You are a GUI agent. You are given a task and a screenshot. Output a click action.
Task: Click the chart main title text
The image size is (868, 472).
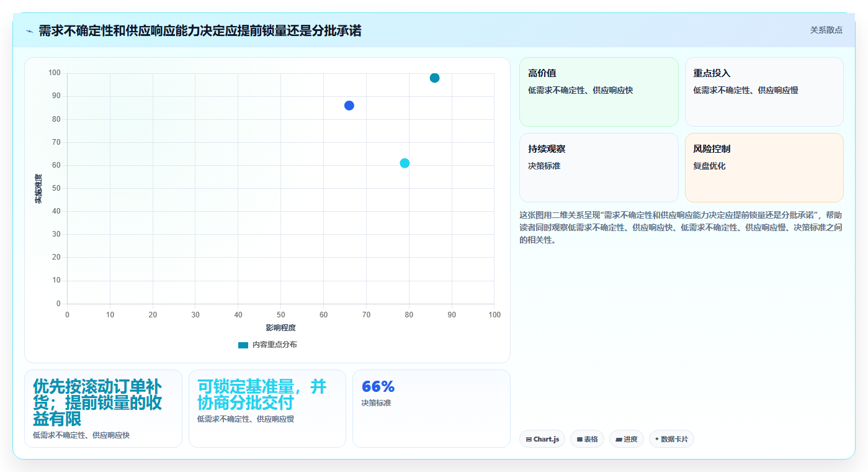(200, 30)
